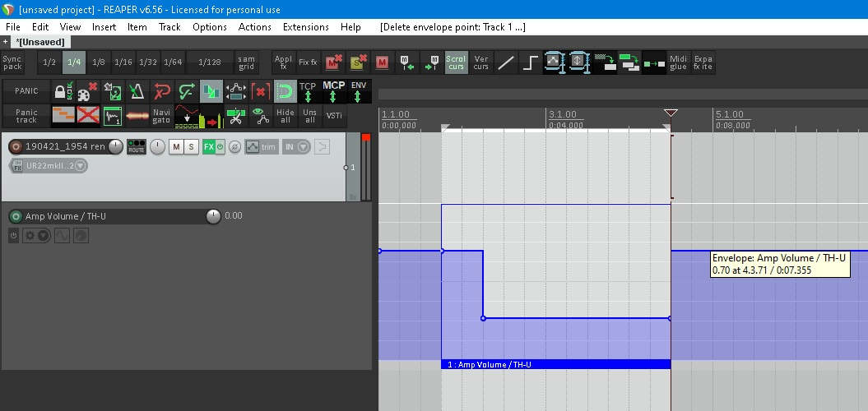Click the item lock icon in toolbar
This screenshot has height=411, width=868.
63,91
